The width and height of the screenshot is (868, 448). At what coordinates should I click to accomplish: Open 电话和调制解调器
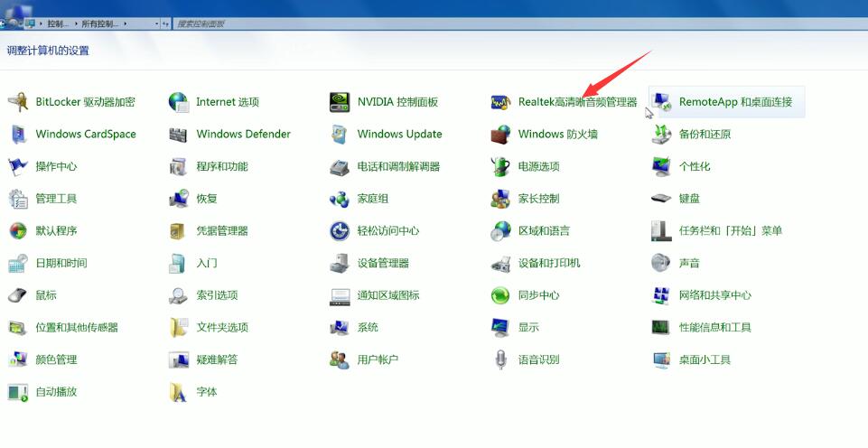[x=385, y=166]
